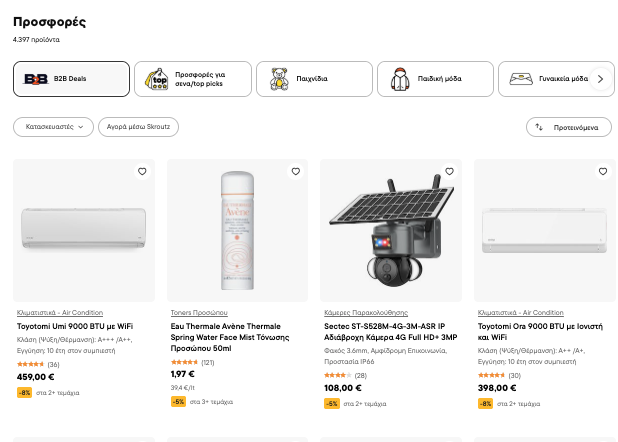Screen dimensions: 618x442
Task: Open the solar panel camera product image
Action: click(x=391, y=231)
